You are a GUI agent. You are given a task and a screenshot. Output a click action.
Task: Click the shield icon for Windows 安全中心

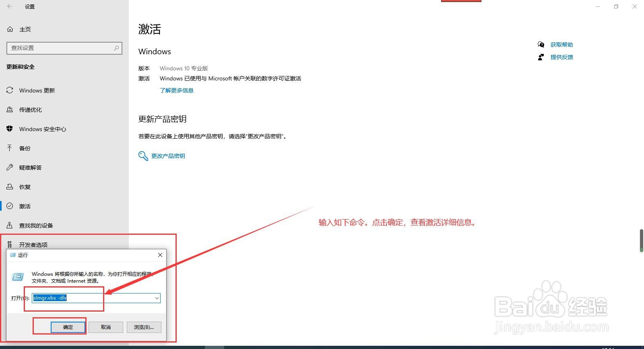pos(10,129)
